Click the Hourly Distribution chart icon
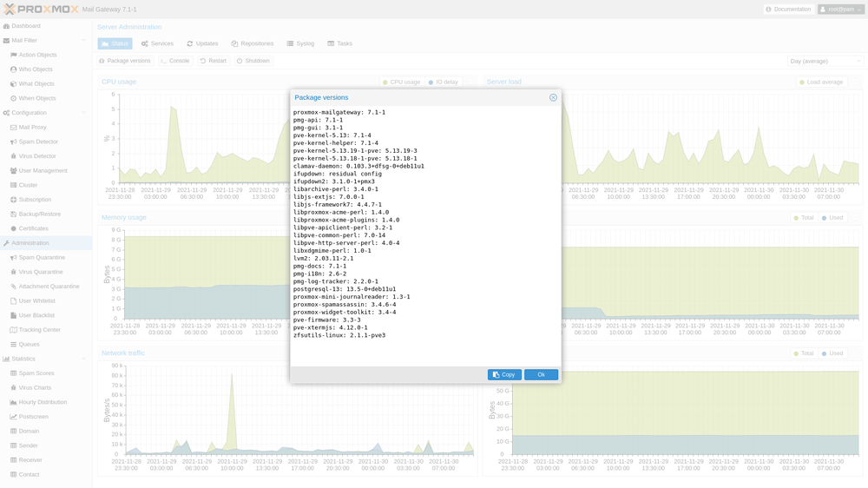Viewport: 868px width, 488px height. click(13, 402)
